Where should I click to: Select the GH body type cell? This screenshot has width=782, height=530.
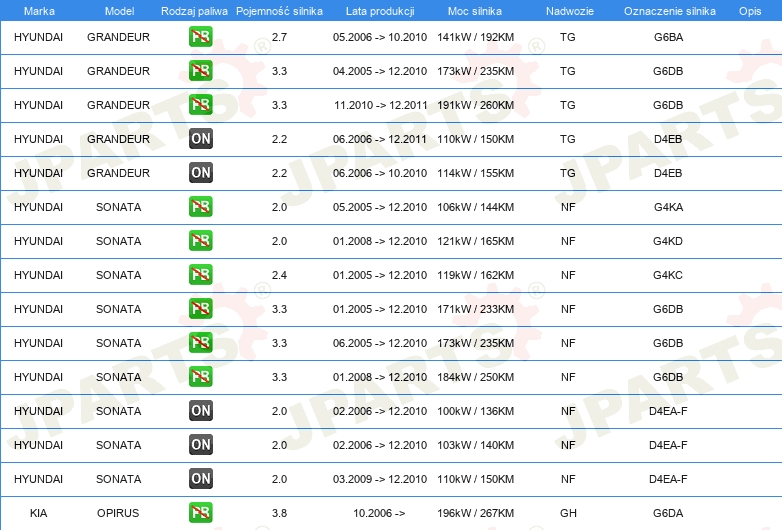[x=568, y=513]
